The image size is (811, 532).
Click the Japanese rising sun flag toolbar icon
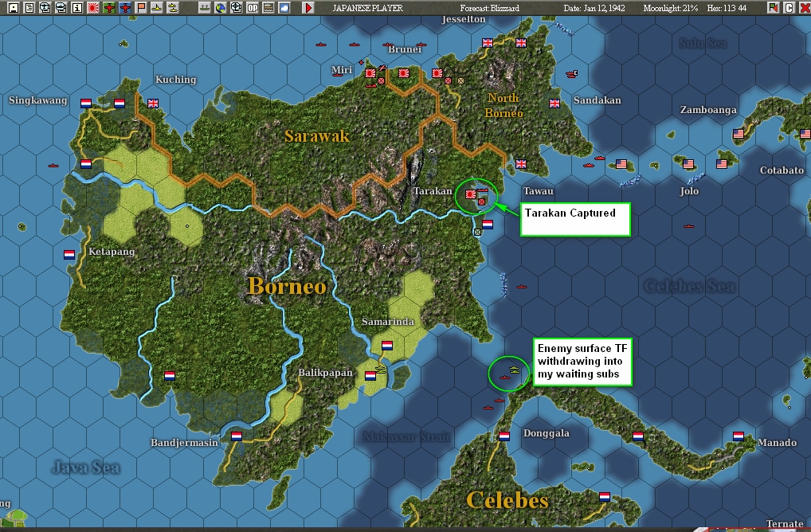93,8
